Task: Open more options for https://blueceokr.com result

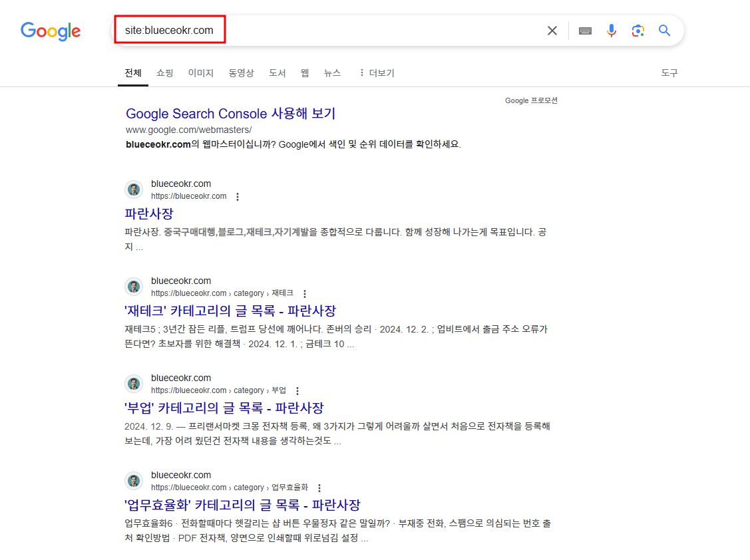Action: pyautogui.click(x=238, y=197)
